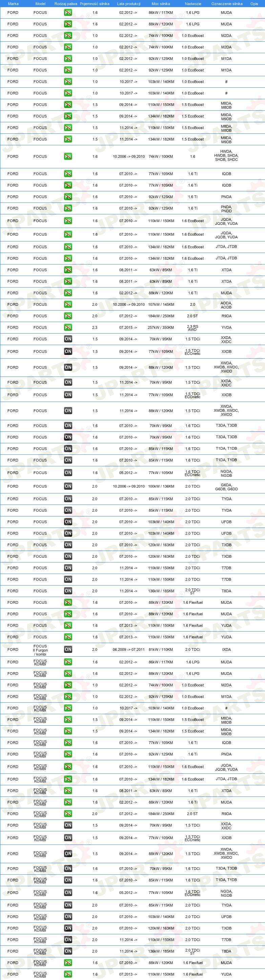The height and width of the screenshot is (980, 265).
Task: Click the Lata produkcji column header
Action: (129, 4)
